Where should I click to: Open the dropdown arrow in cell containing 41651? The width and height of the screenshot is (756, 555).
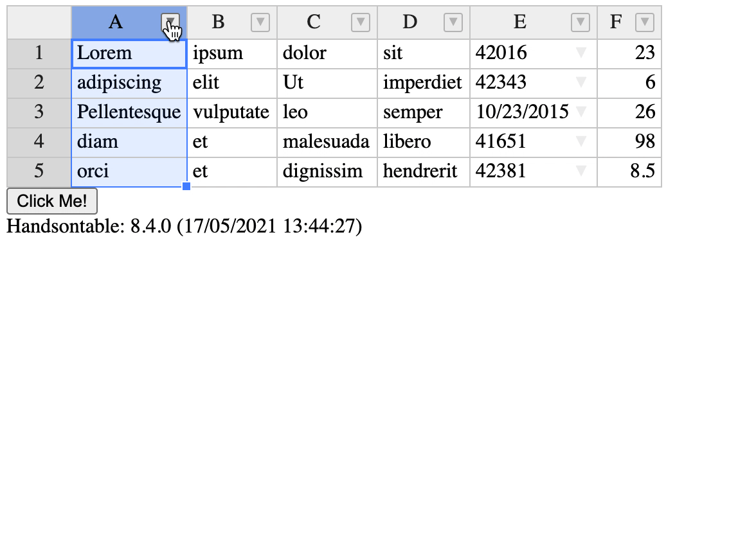[580, 142]
